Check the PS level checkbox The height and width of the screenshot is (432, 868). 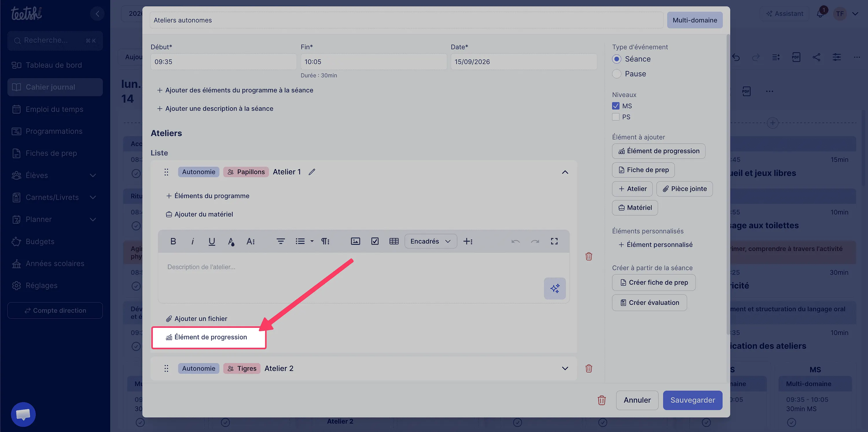616,117
